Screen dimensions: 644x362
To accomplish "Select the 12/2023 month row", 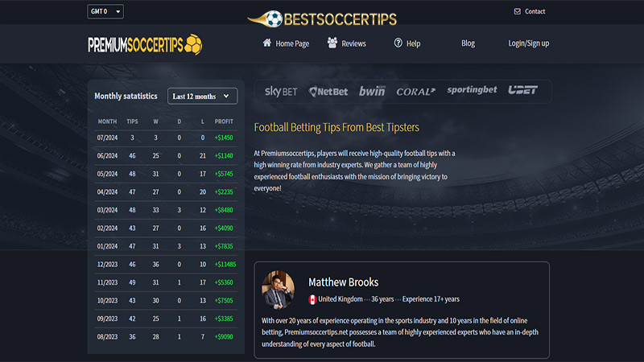I will [x=166, y=265].
